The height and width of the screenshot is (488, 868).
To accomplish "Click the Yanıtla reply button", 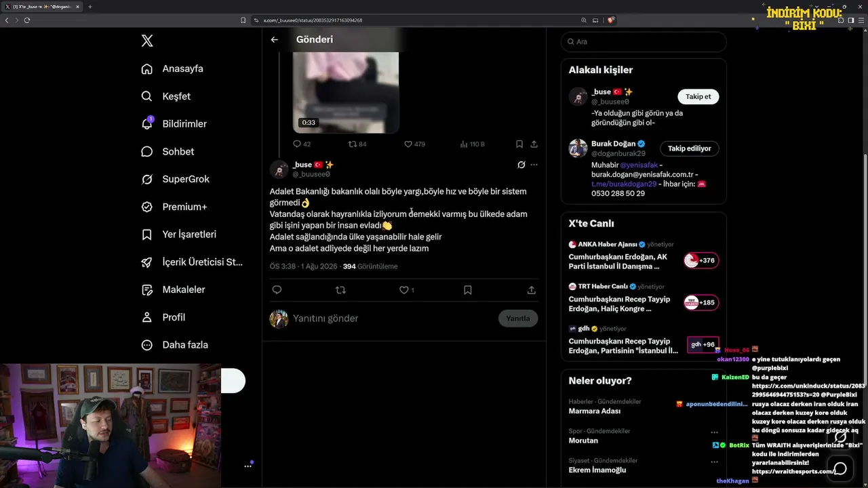I will pos(518,319).
